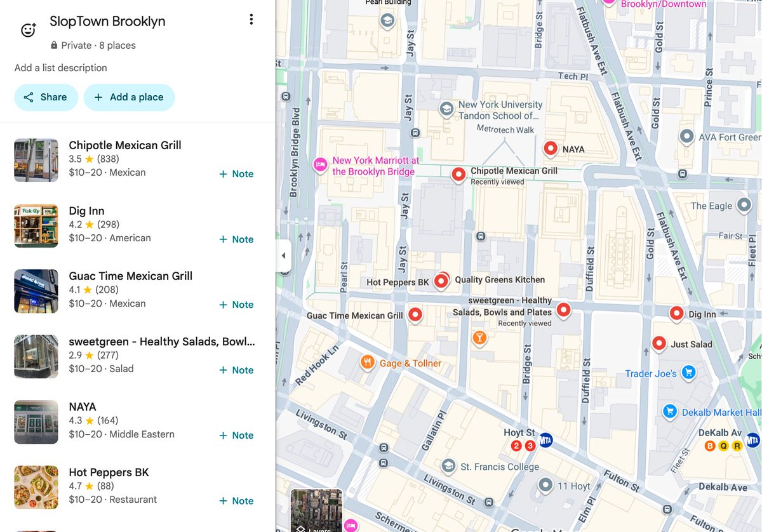Click the Just Salad red map pin

tap(659, 343)
